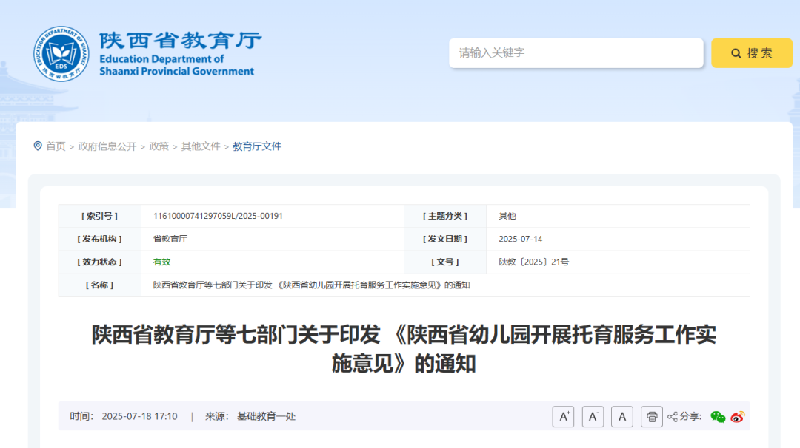Image resolution: width=800 pixels, height=448 pixels.
Task: Share article via WeChat icon
Action: coord(718,417)
